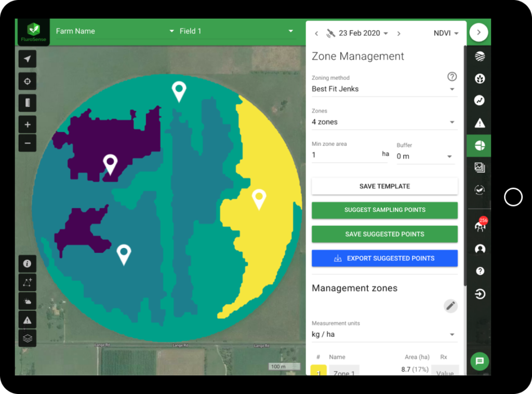Image resolution: width=532 pixels, height=394 pixels.
Task: Click the yellow Zone 1 color swatch
Action: tap(318, 370)
